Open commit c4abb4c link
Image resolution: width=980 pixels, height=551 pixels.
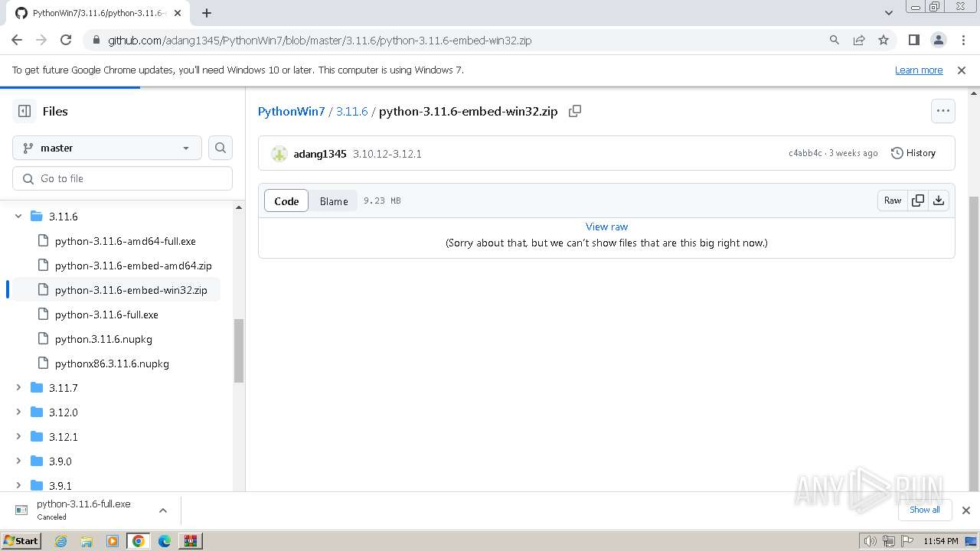[x=805, y=153]
